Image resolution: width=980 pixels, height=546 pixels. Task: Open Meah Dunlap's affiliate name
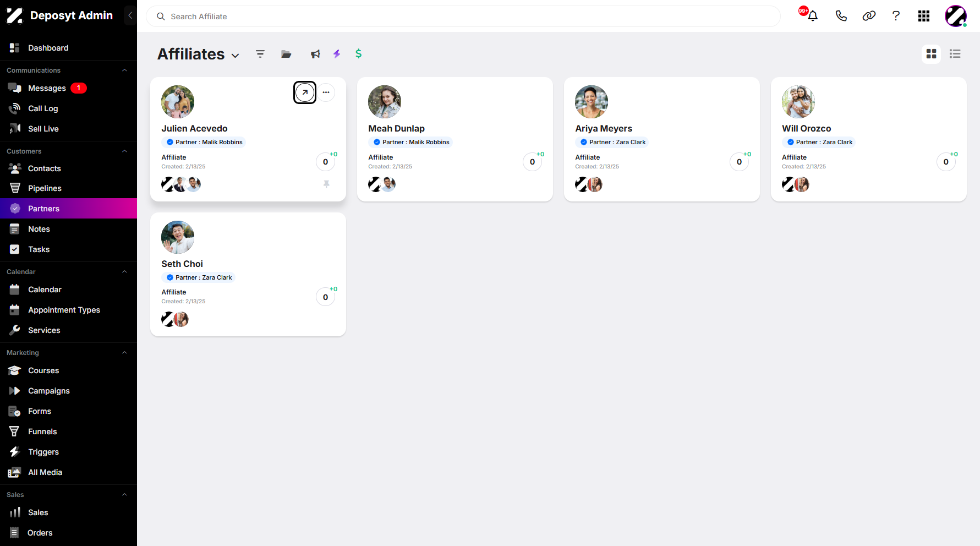[396, 128]
